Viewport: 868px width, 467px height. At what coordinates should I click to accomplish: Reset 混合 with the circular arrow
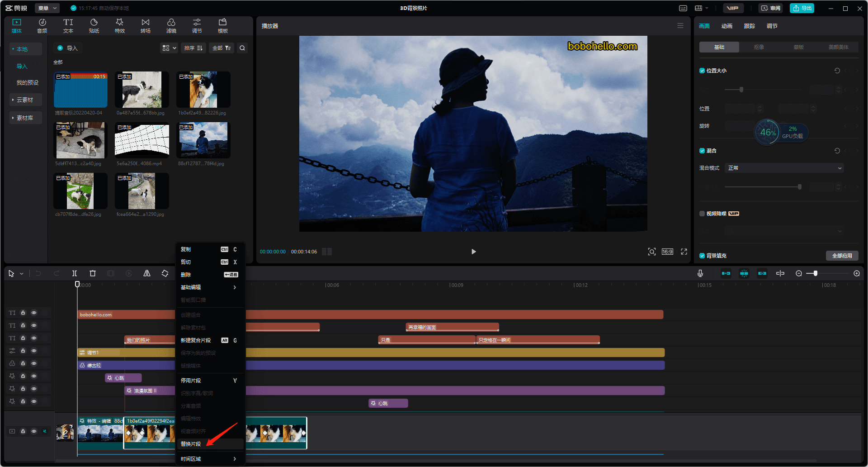(837, 151)
